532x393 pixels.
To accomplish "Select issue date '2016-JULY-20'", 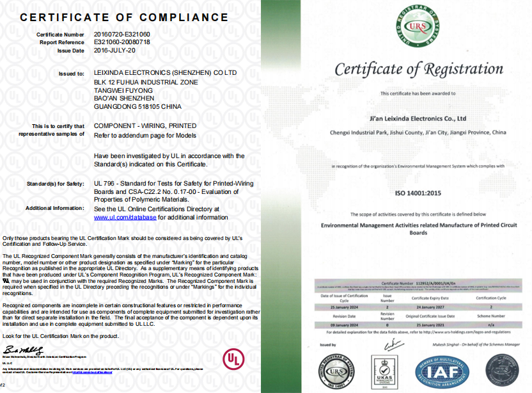I will tap(114, 51).
